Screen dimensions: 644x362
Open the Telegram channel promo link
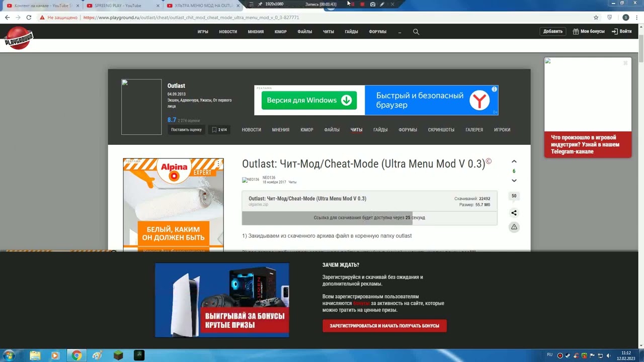click(588, 144)
